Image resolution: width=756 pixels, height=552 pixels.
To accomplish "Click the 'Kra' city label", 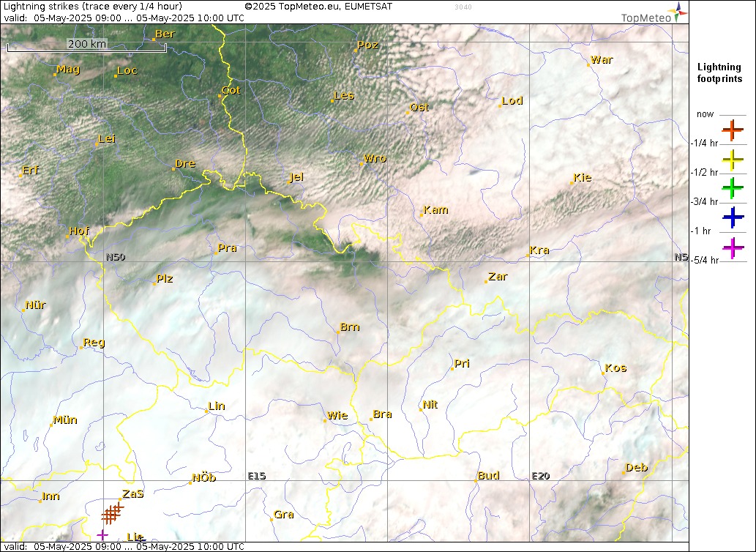I will coord(539,250).
